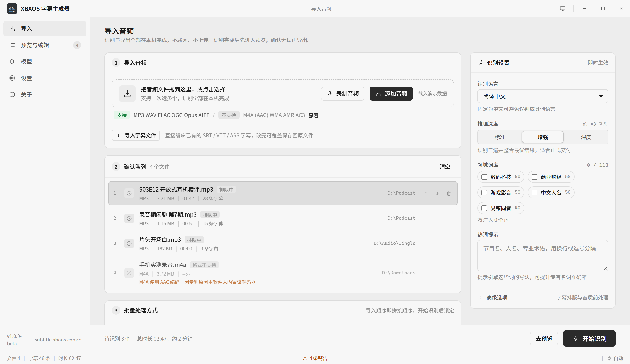Enable the 易错同音 vocabulary checkbox

pyautogui.click(x=484, y=208)
